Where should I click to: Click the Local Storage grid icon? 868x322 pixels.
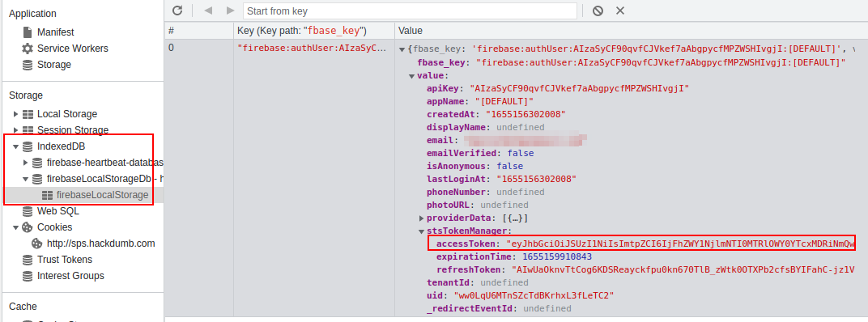click(x=28, y=114)
